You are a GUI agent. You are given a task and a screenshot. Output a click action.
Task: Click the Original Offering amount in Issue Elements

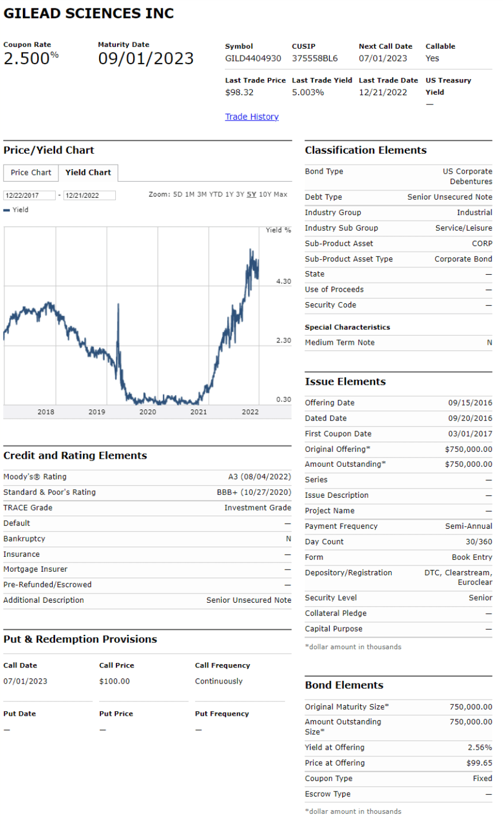pyautogui.click(x=468, y=450)
